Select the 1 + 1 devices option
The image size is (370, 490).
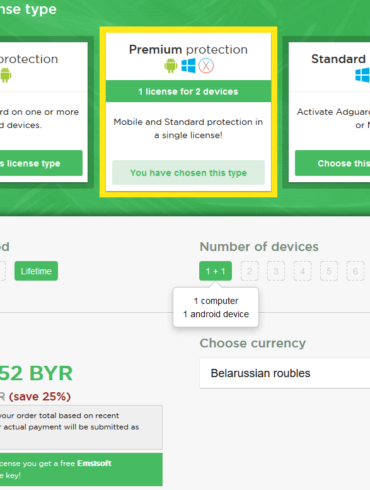pyautogui.click(x=215, y=271)
